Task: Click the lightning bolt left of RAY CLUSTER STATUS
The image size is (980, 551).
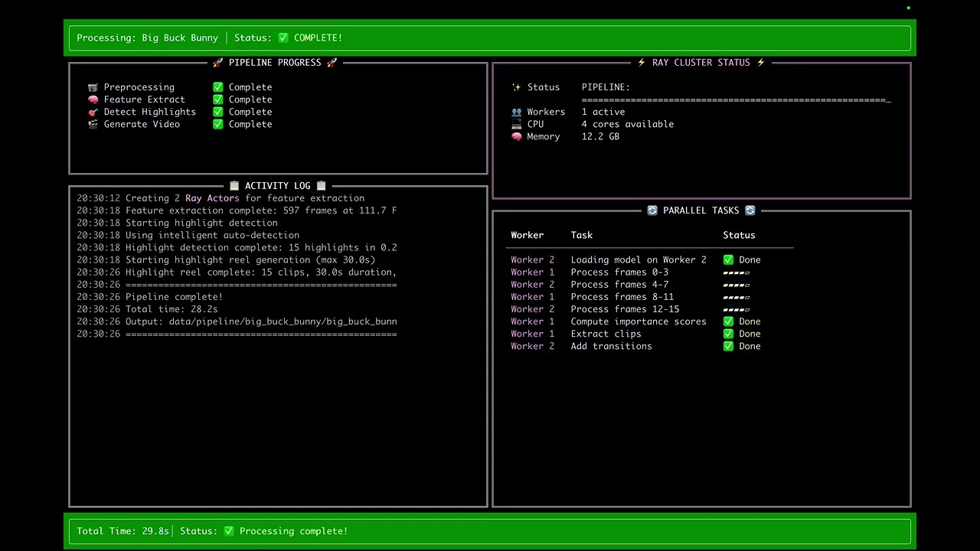Action: tap(642, 63)
